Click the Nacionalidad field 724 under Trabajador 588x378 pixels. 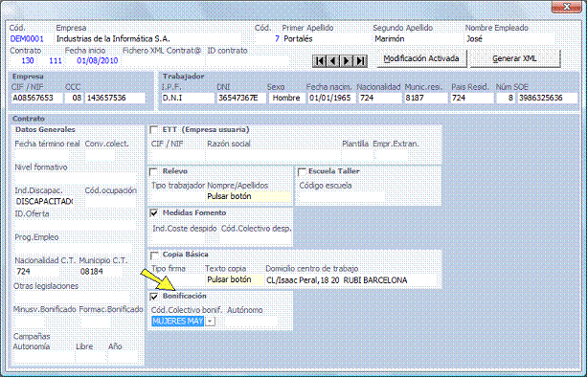(379, 99)
